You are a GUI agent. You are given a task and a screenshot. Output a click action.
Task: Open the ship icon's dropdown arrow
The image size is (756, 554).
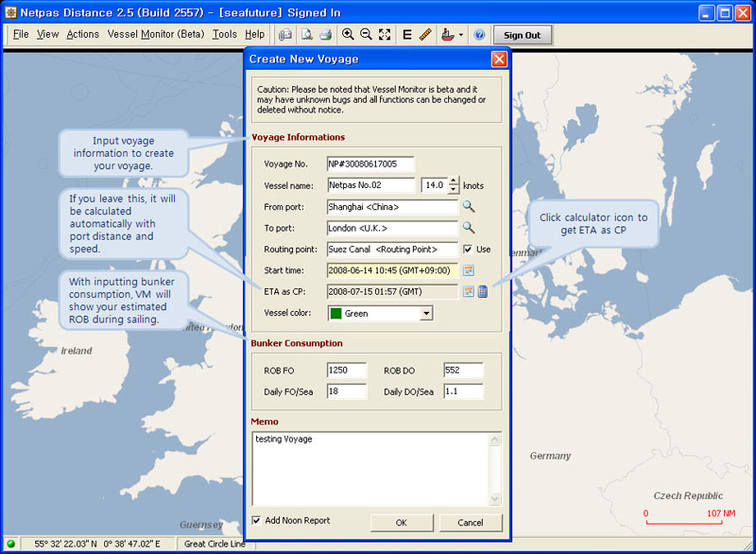pyautogui.click(x=461, y=35)
